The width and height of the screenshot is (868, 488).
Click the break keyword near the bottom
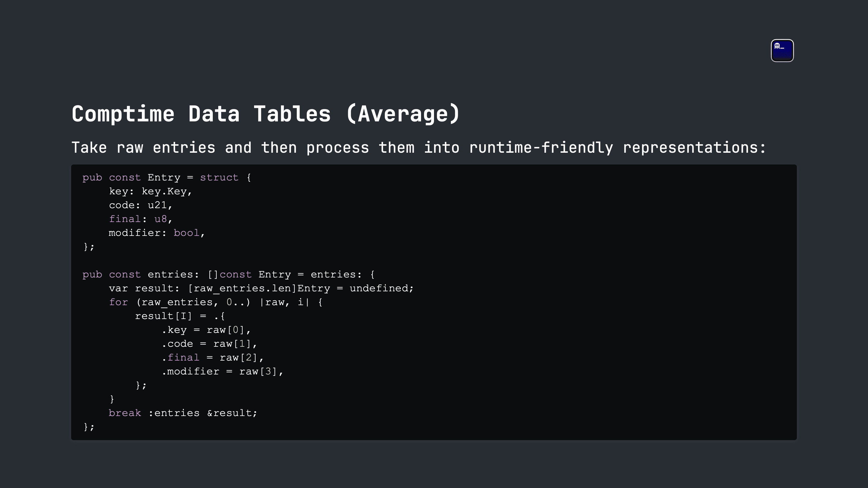pos(125,413)
